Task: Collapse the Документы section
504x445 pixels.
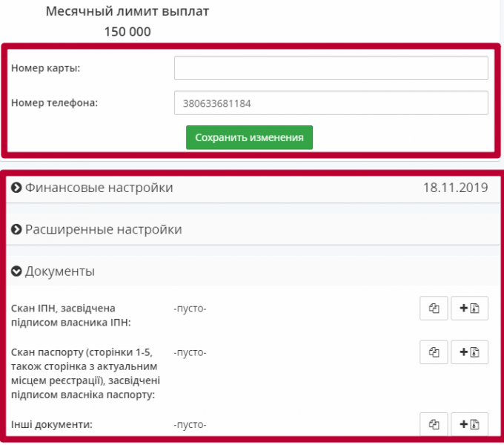Action: pos(253,271)
